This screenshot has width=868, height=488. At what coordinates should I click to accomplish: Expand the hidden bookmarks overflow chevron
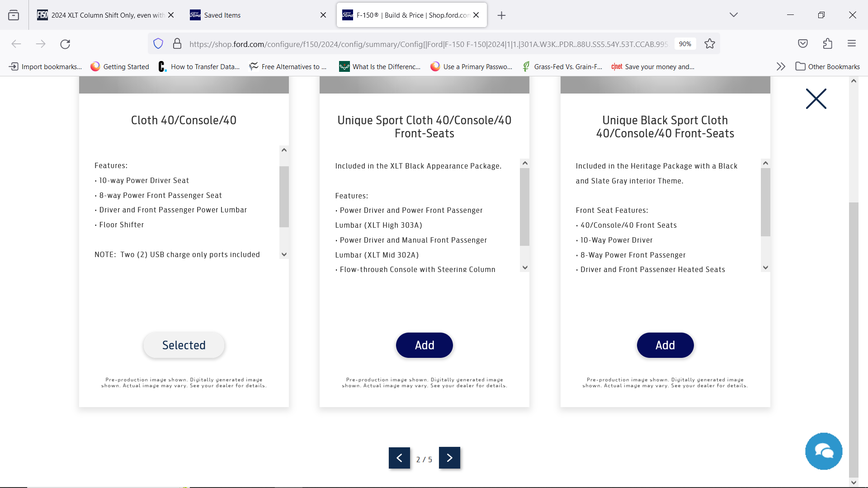tap(781, 66)
